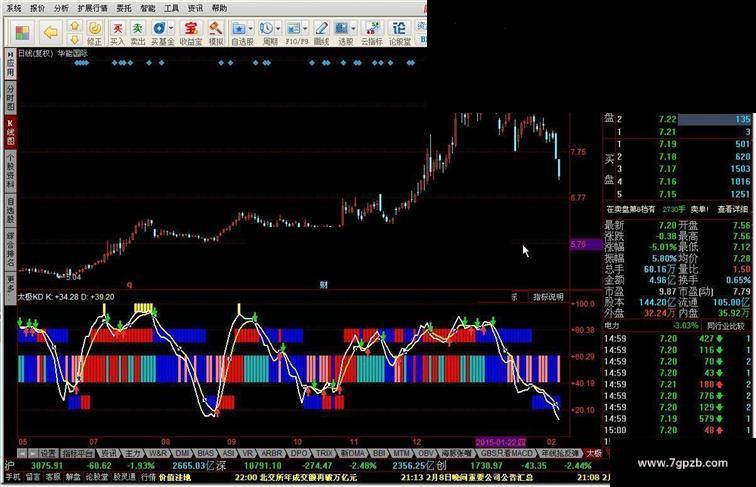Select the W&R indicator tab
This screenshot has width=756, height=487.
pyautogui.click(x=157, y=453)
